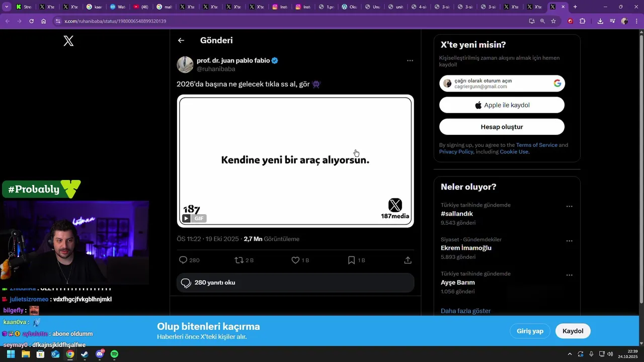Switch to the YouTube '(46)' tab
This screenshot has width=644, height=362.
click(x=141, y=7)
